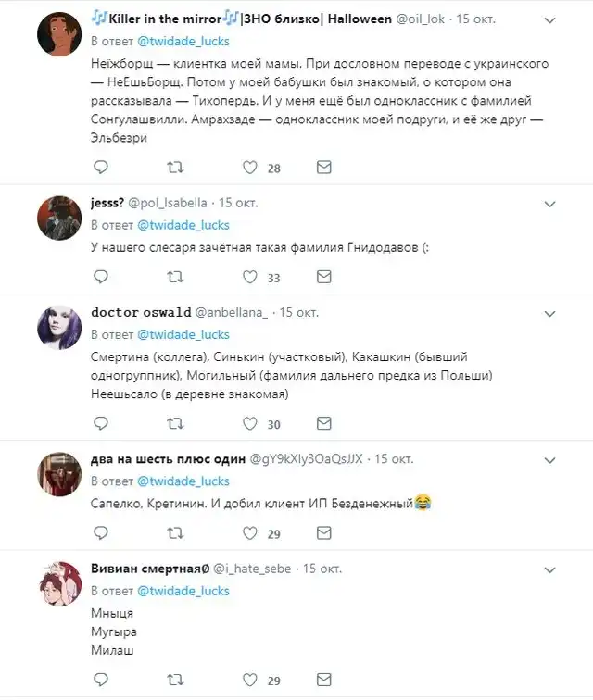Reply to два на шесть плюс один tweet
Viewport: 593px width, 700px height.
101,534
